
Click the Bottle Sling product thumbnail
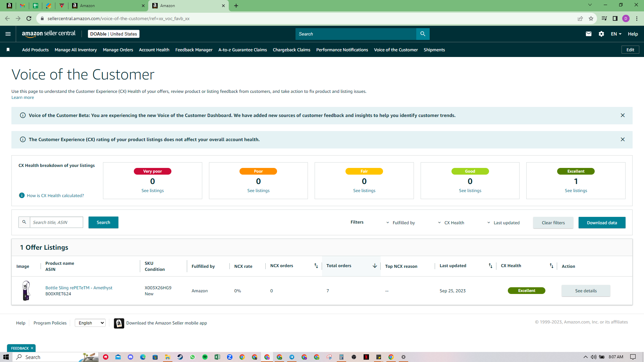(x=26, y=291)
